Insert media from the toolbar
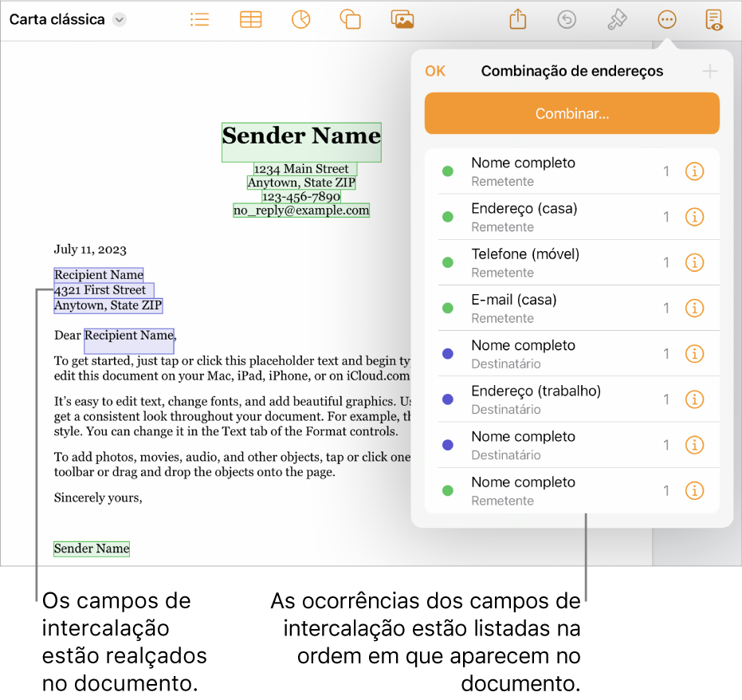742x700 pixels. click(402, 20)
